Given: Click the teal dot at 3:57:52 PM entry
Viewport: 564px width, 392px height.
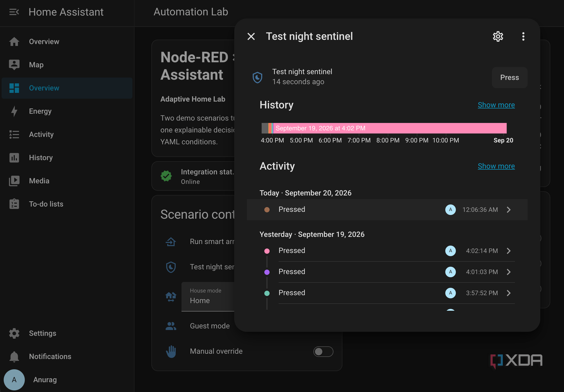Looking at the screenshot, I should click(x=267, y=293).
